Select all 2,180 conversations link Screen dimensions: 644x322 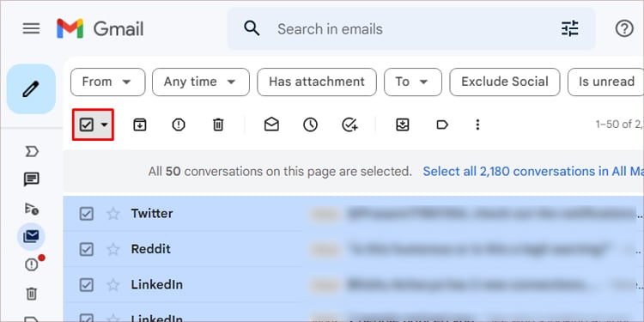tap(533, 171)
